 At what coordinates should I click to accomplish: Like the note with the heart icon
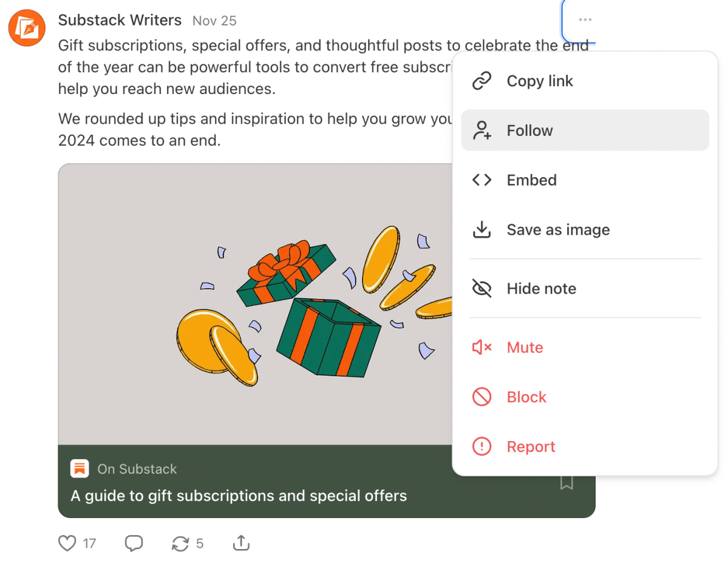click(67, 543)
